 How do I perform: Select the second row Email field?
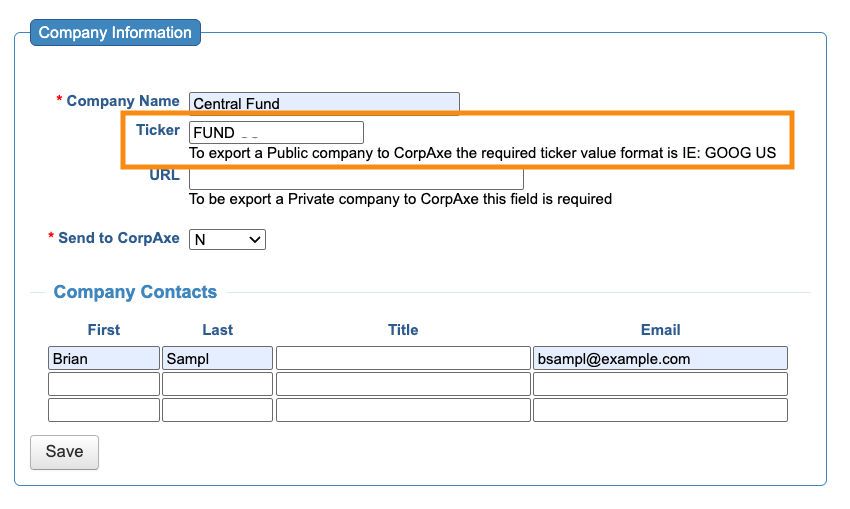coord(660,384)
